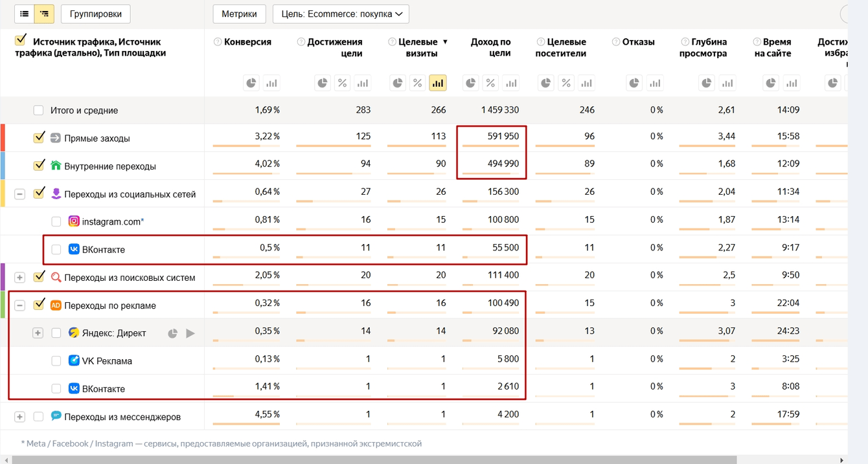
Task: Expand Переходы из поисковых систем row
Action: coord(19,278)
